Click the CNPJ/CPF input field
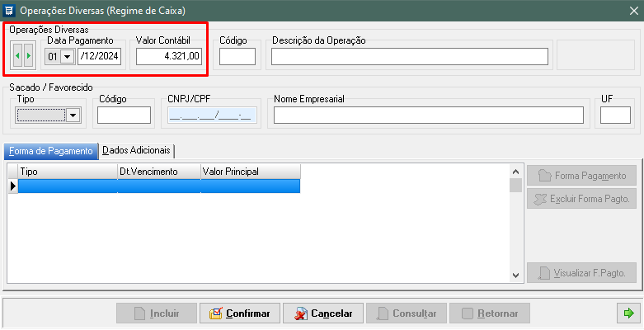 tap(211, 115)
